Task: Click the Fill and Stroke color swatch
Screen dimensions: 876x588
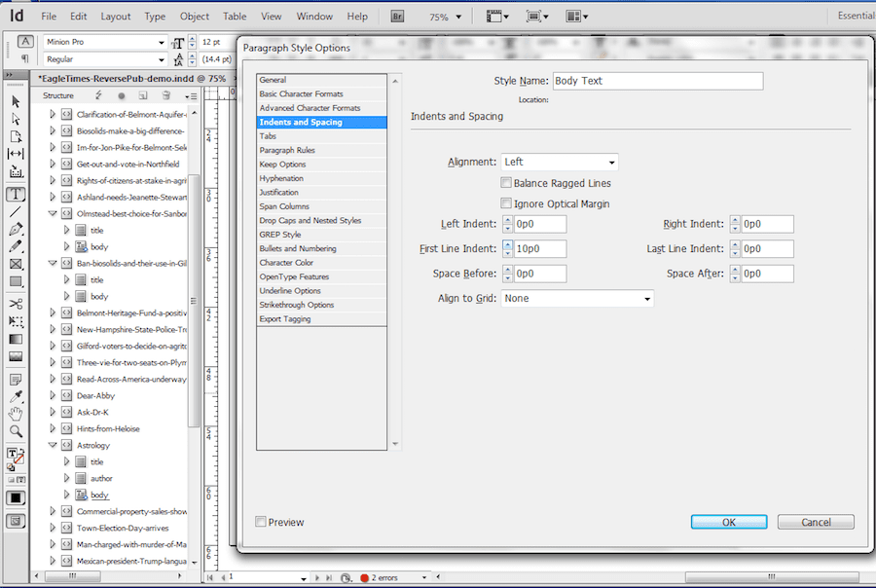Action: (x=15, y=458)
